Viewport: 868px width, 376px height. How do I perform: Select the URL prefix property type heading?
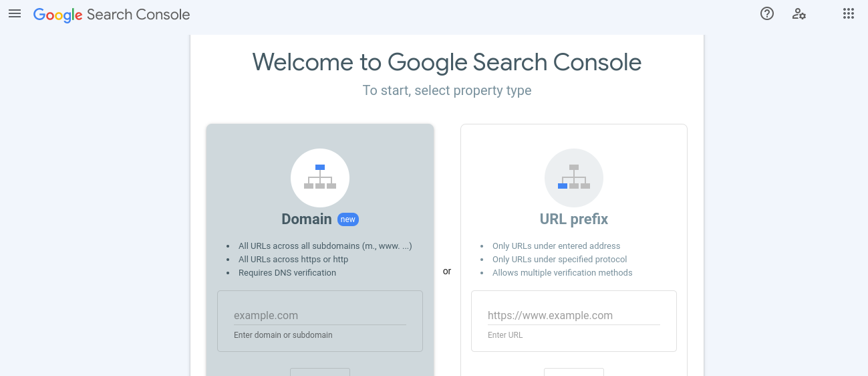coord(574,219)
